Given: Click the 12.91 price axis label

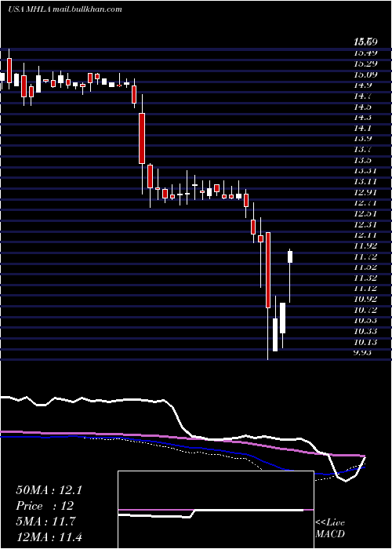Looking at the screenshot, I should point(365,192).
